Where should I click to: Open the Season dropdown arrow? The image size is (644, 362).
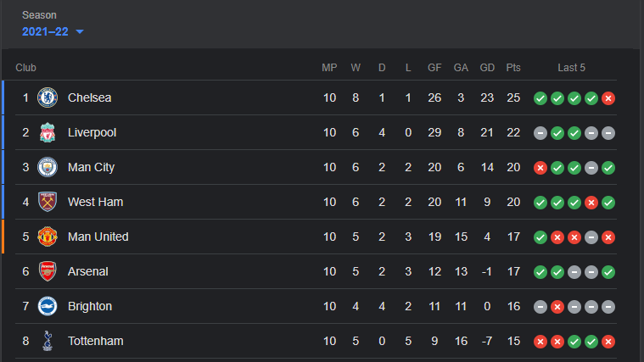(x=80, y=31)
